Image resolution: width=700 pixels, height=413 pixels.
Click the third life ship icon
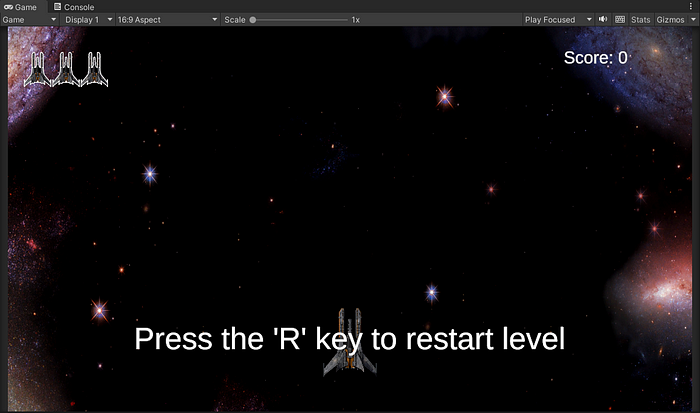tap(95, 69)
